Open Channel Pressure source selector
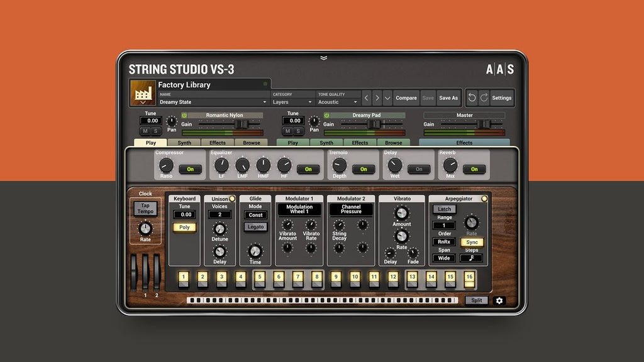Image resolution: width=644 pixels, height=362 pixels. coord(351,209)
